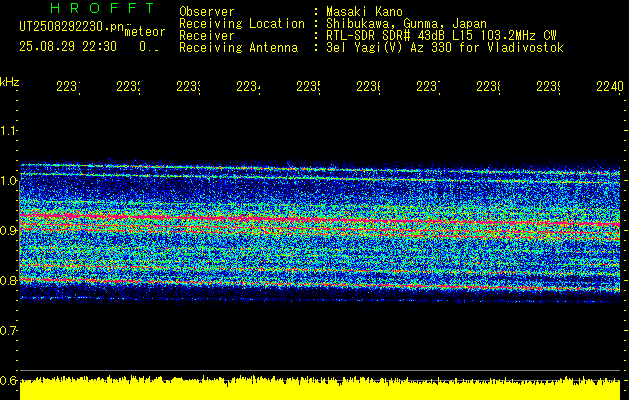Click the 2235 time marker
The height and width of the screenshot is (400, 629).
point(308,86)
